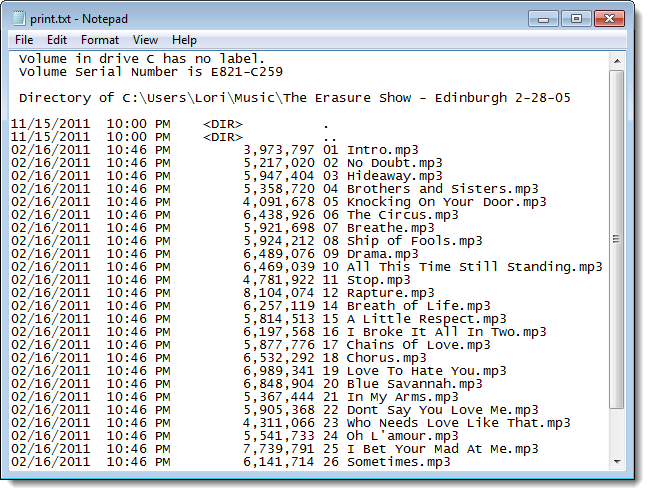Click '04 Brothers and Sisters.mp3'
This screenshot has width=650, height=495.
[x=431, y=189]
